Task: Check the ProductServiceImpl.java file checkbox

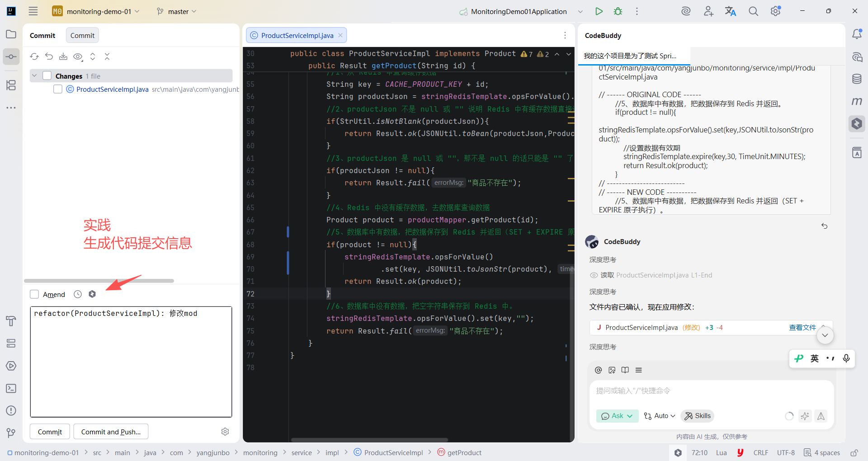Action: click(58, 89)
